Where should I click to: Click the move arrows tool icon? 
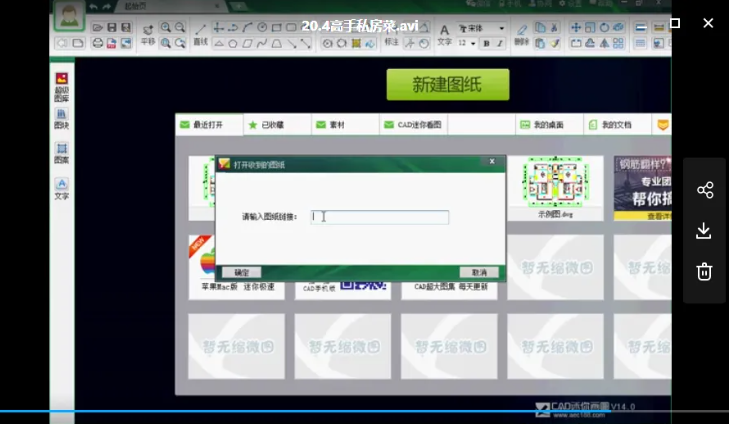pos(576,28)
